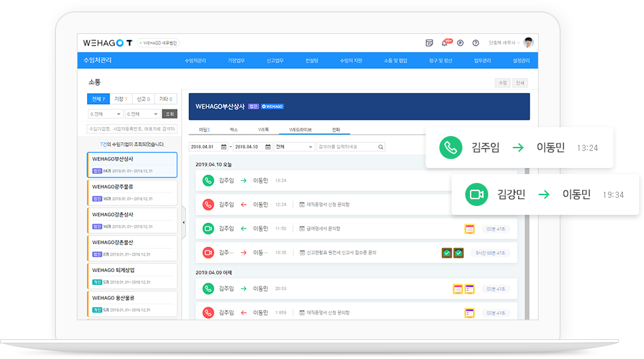Open the help question mark icon

pos(475,43)
